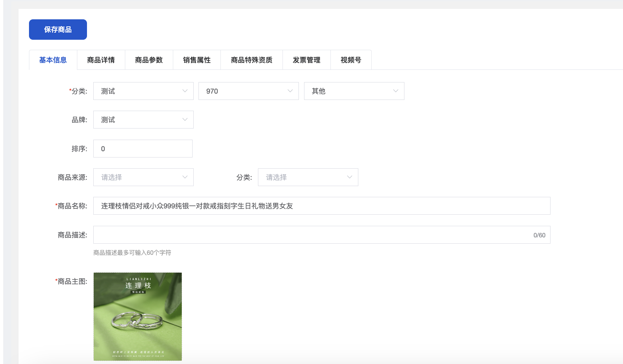Click the 排序 sort order input field
The height and width of the screenshot is (364, 623).
[x=143, y=149]
